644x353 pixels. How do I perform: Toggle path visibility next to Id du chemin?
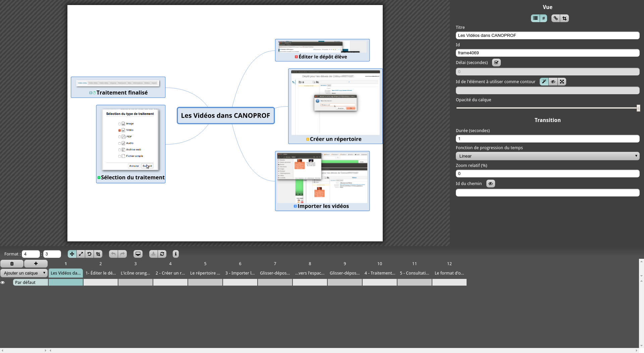click(x=491, y=183)
